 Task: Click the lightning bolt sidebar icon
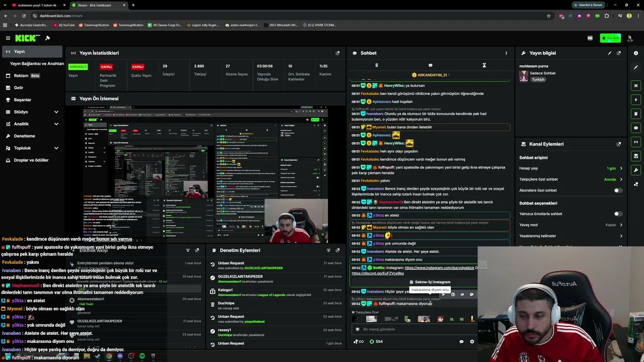click(x=636, y=100)
